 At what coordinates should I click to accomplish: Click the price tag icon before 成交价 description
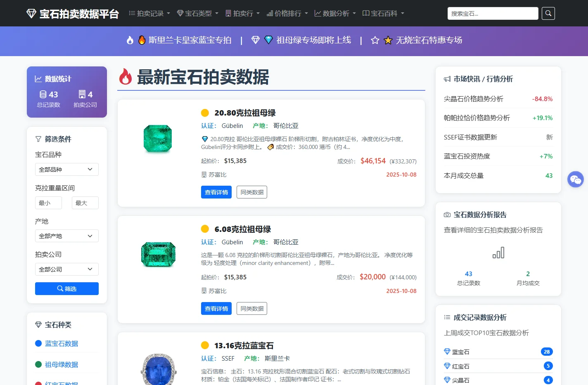point(270,147)
